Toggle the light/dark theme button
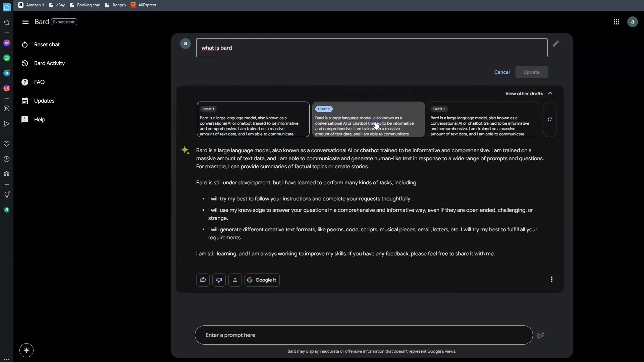Viewport: 644px width, 362px height. pos(26,350)
